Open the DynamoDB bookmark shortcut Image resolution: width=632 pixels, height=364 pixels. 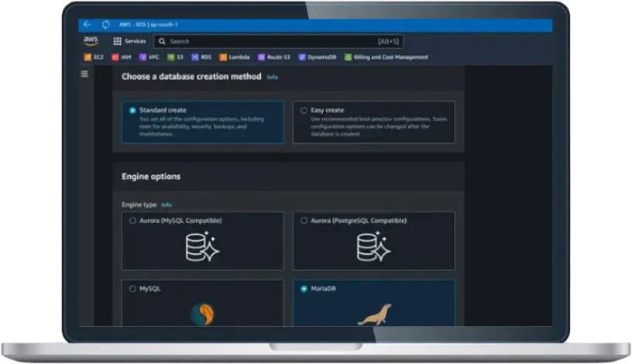point(318,57)
